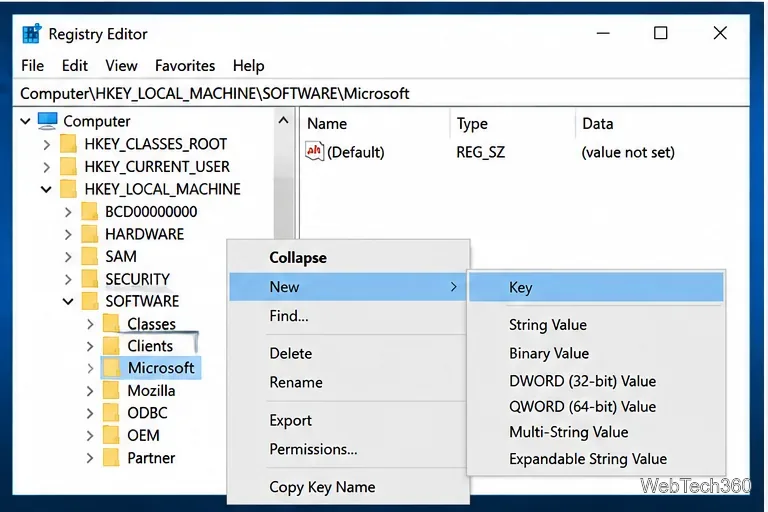Click the BCD00000000 folder icon
Image resolution: width=768 pixels, height=512 pixels.
point(90,212)
